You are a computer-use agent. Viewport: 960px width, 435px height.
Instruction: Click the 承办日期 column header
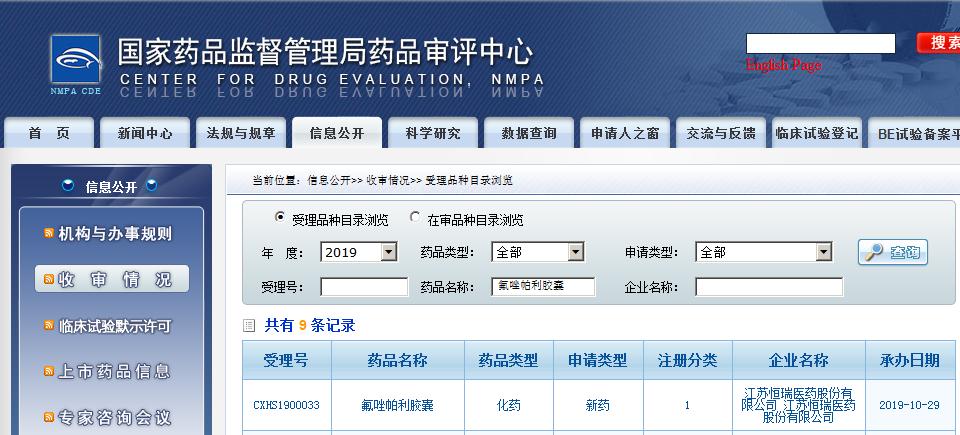coord(910,360)
